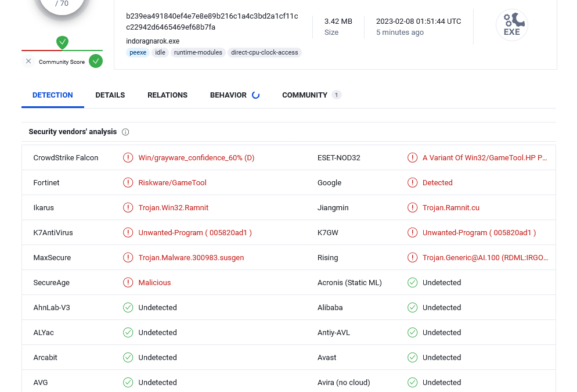Click the green shield marker above score bar
577x392 pixels.
(x=63, y=42)
